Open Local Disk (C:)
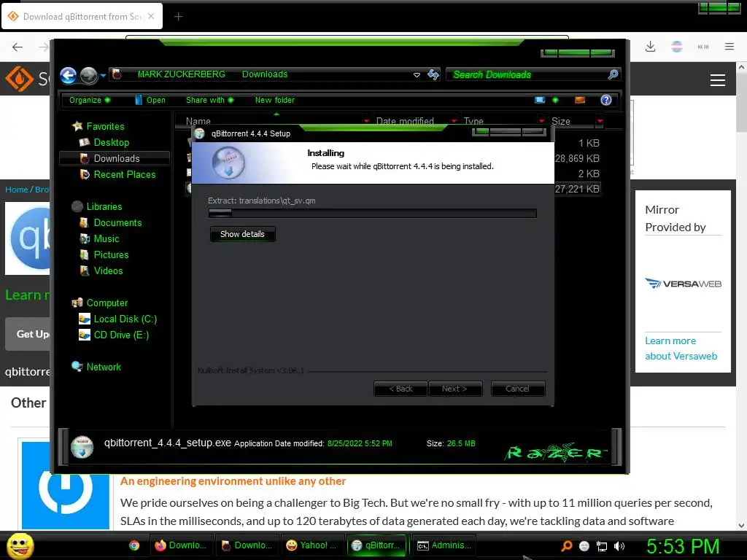 click(x=125, y=319)
